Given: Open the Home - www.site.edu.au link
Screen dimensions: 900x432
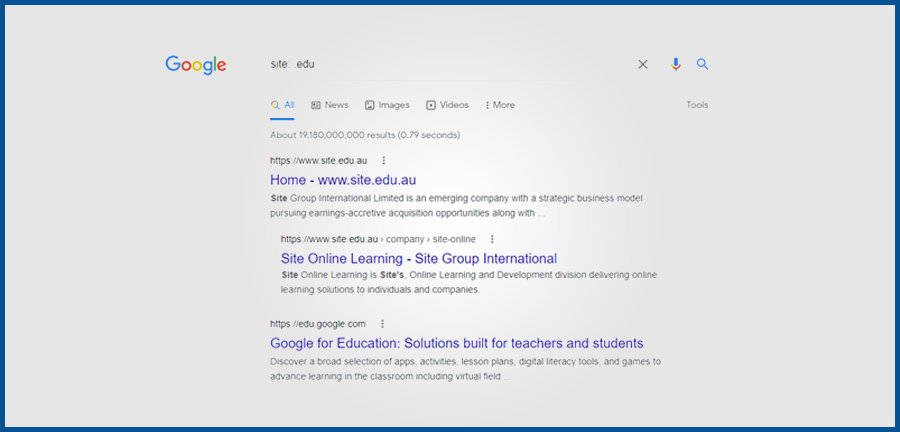Looking at the screenshot, I should [x=343, y=180].
